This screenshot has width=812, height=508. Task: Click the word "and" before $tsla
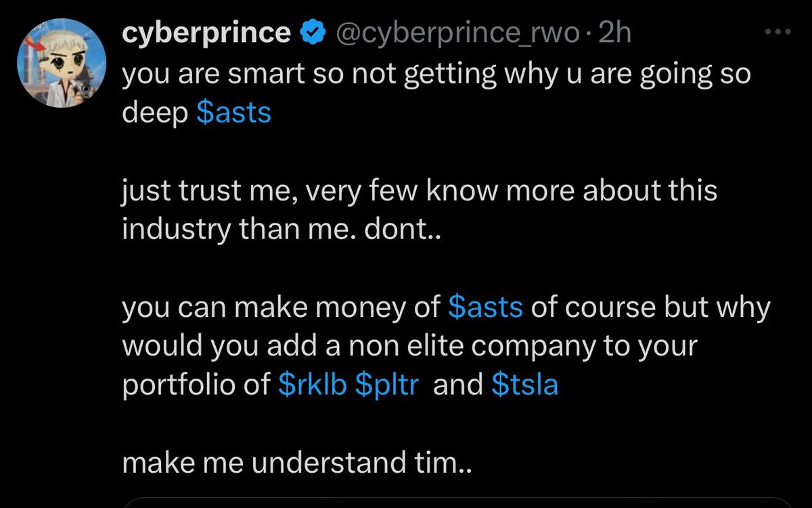457,385
